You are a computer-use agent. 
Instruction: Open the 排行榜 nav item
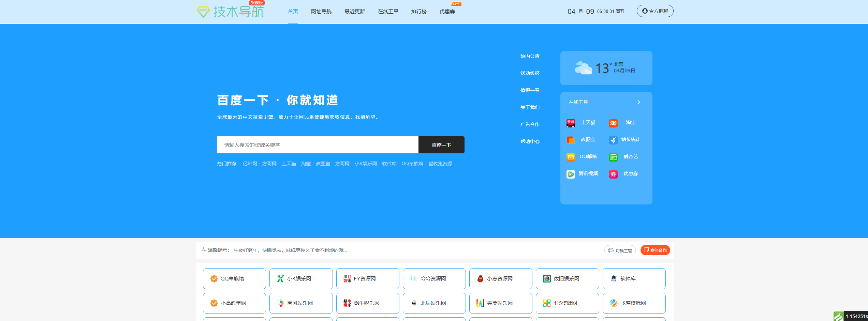click(x=419, y=12)
